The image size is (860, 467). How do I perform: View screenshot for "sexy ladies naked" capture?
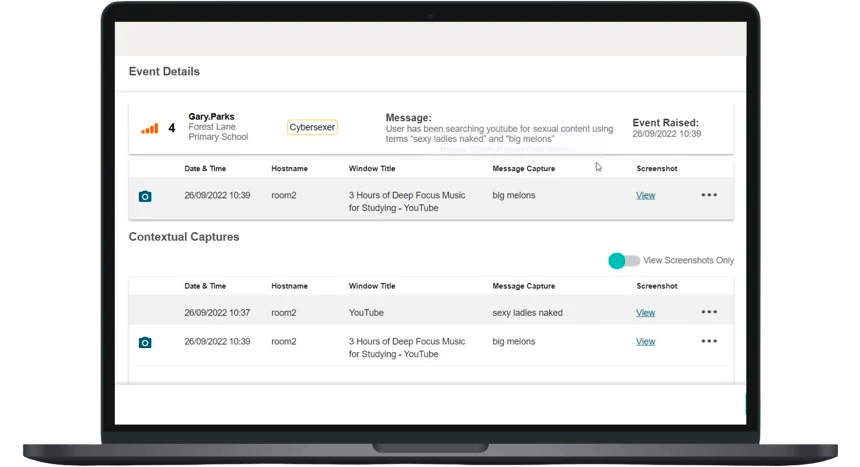click(x=645, y=313)
